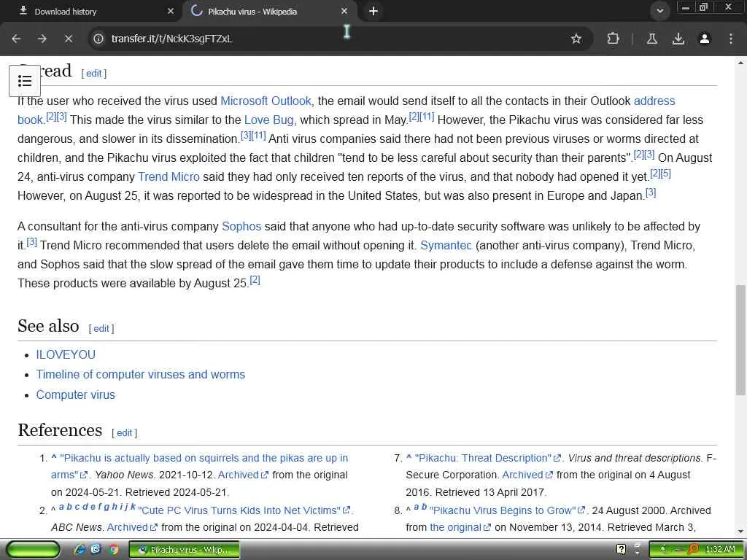Open Chrome Labs flask icon

pyautogui.click(x=651, y=39)
